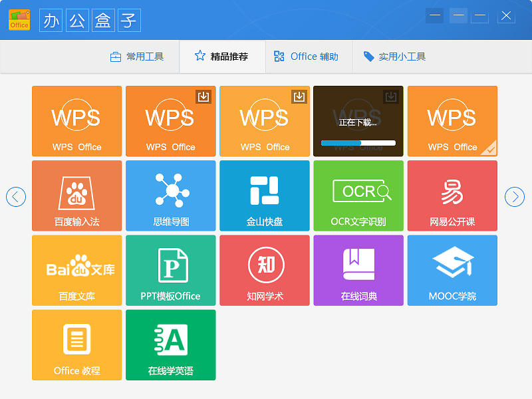Open 百度文库 document library
532x399 pixels.
tap(77, 270)
